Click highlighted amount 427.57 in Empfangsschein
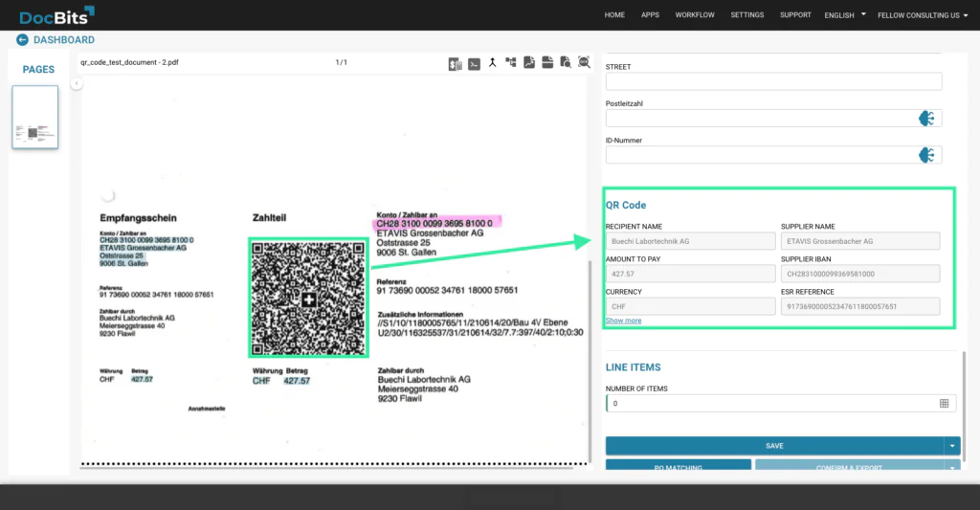The image size is (980, 510). 142,379
